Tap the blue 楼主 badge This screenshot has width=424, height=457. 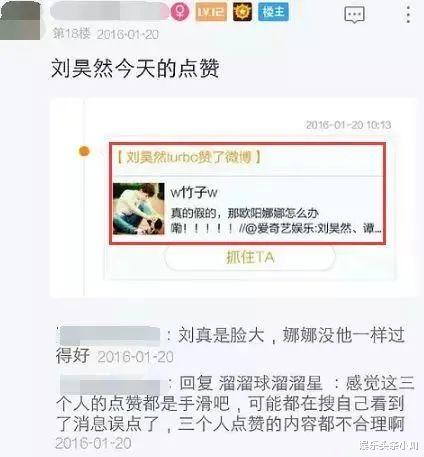pos(273,12)
